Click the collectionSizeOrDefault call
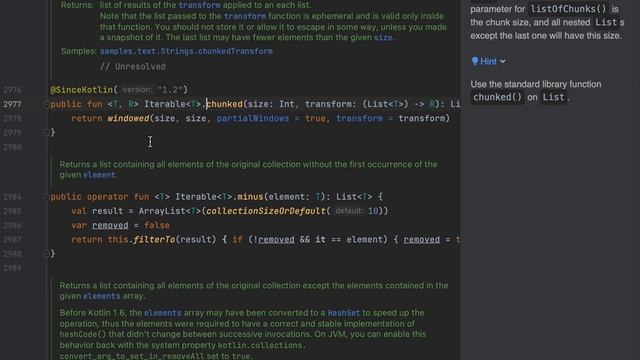Viewport: 640px width, 360px height. pyautogui.click(x=266, y=211)
